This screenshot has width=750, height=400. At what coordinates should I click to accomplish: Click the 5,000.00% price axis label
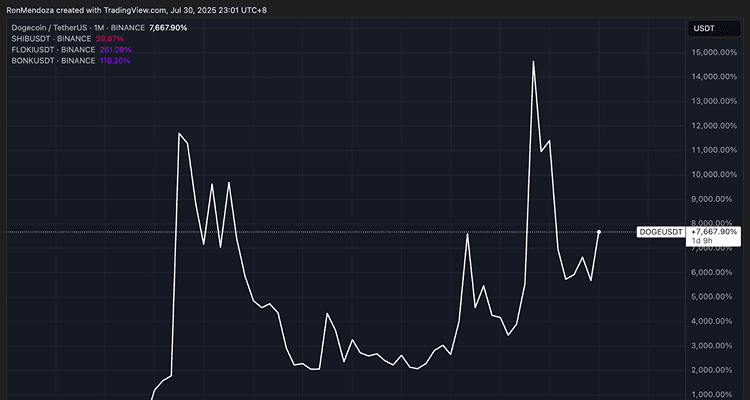click(x=712, y=297)
